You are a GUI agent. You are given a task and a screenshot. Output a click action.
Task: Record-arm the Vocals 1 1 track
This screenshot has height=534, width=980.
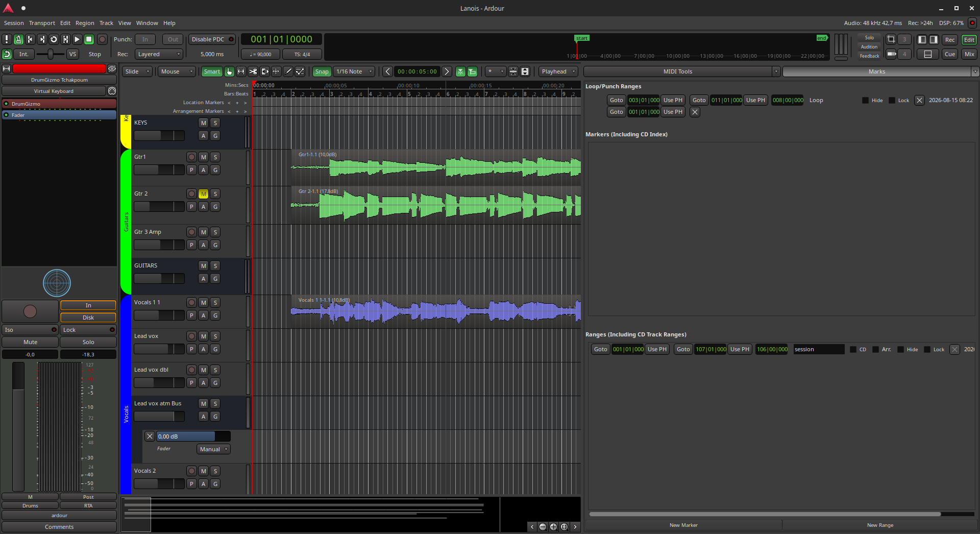191,303
